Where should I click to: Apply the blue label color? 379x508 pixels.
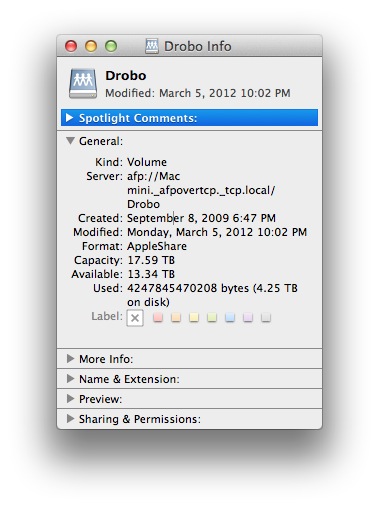click(x=230, y=317)
